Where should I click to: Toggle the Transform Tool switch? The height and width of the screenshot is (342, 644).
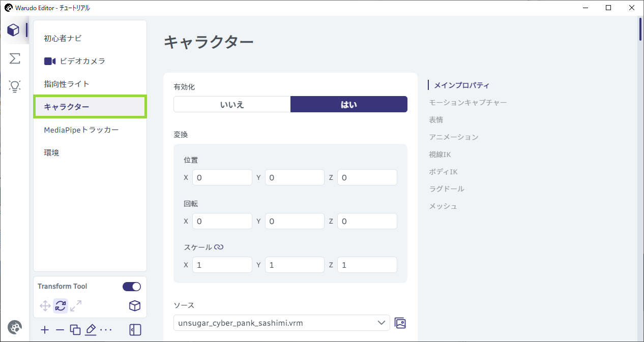132,287
